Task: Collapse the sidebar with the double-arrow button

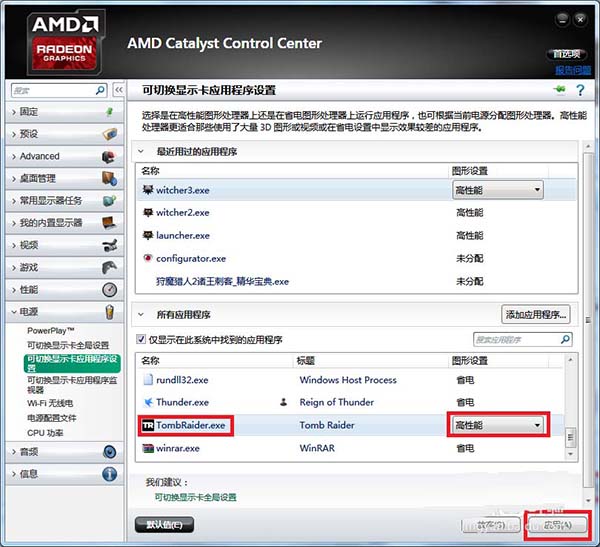Action: (x=119, y=90)
